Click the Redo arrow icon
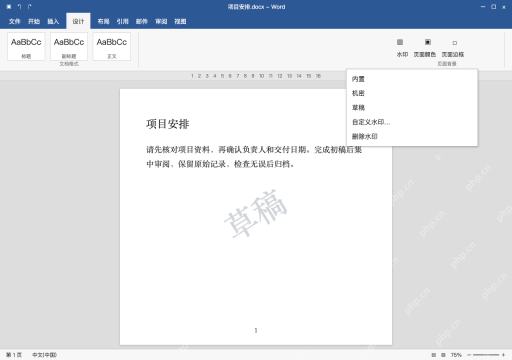 tap(30, 7)
